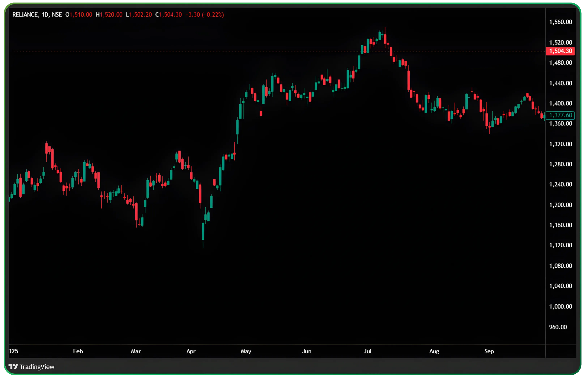588x379 pixels.
Task: Click the Jul month label
Action: [368, 352]
